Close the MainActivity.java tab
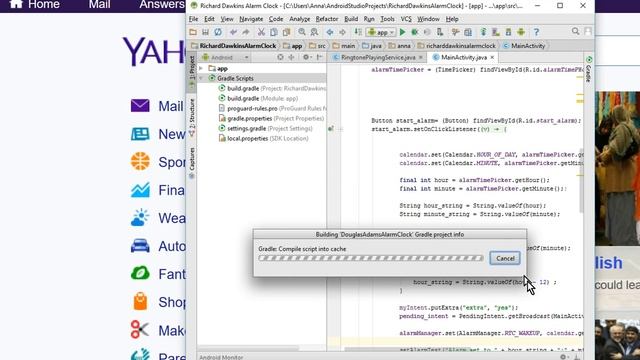Image resolution: width=640 pixels, height=360 pixels. tap(492, 58)
